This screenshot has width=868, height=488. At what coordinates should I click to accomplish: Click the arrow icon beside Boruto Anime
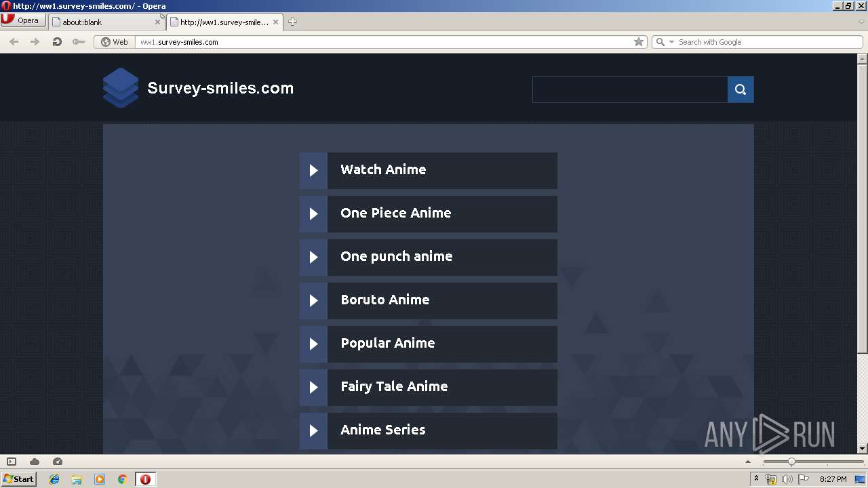tap(313, 300)
